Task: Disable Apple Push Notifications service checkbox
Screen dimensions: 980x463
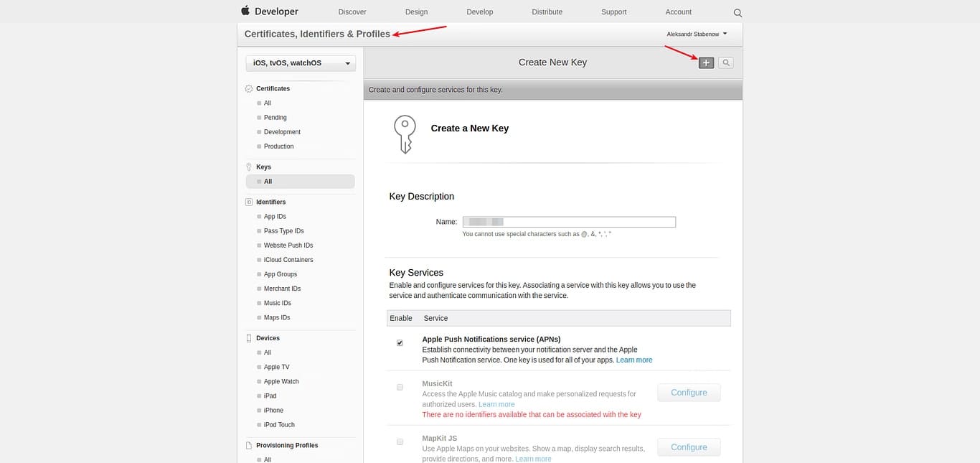Action: click(400, 342)
